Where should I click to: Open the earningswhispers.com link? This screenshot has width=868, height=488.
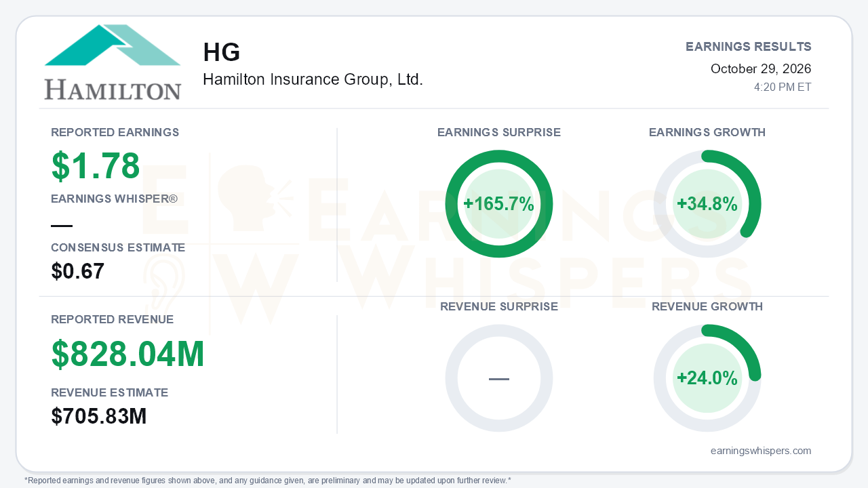tap(761, 451)
